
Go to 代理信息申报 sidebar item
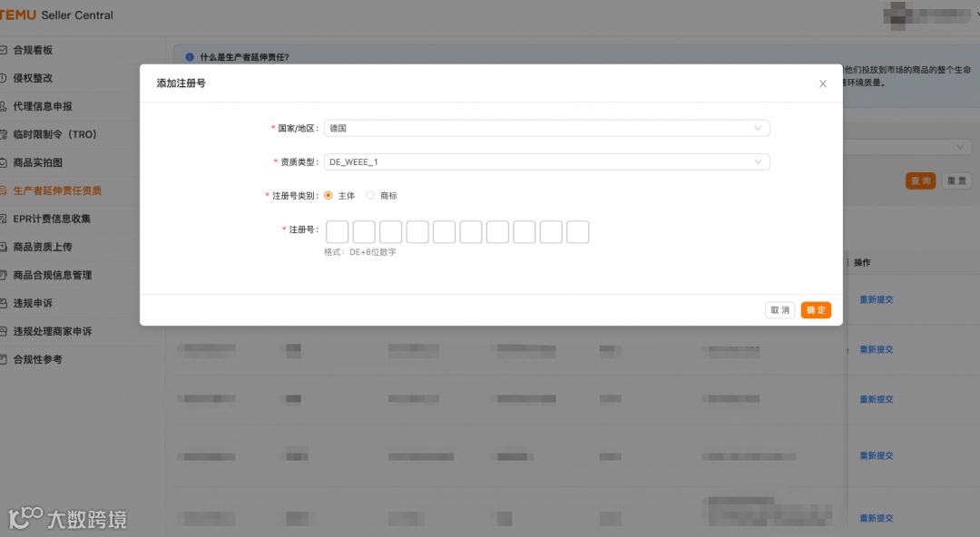(x=43, y=106)
